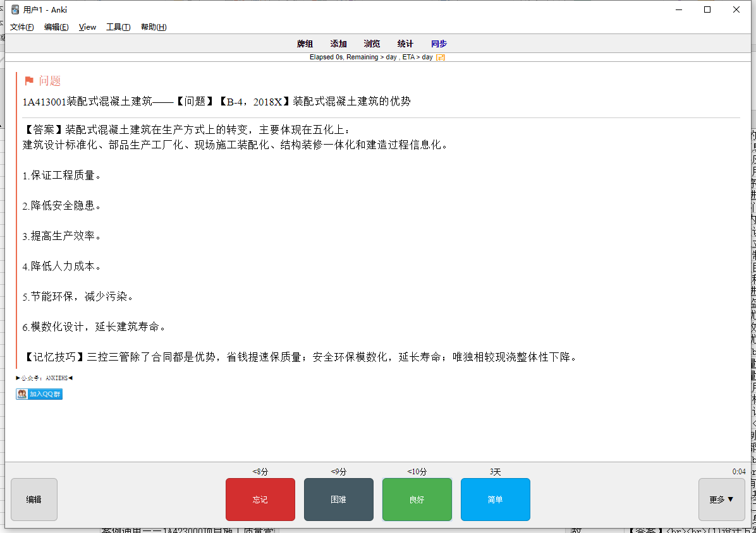This screenshot has height=533, width=756.
Task: Rate card as 忘记 (red button)
Action: (260, 500)
